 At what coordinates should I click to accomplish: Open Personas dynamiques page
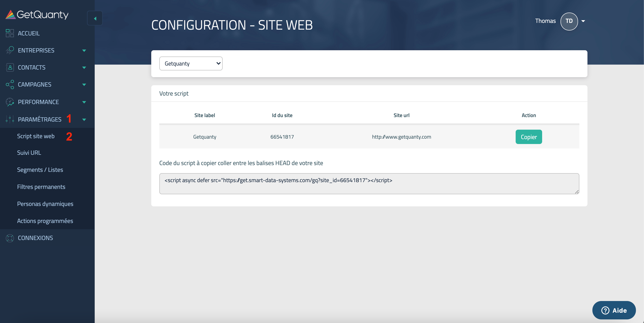pos(45,204)
